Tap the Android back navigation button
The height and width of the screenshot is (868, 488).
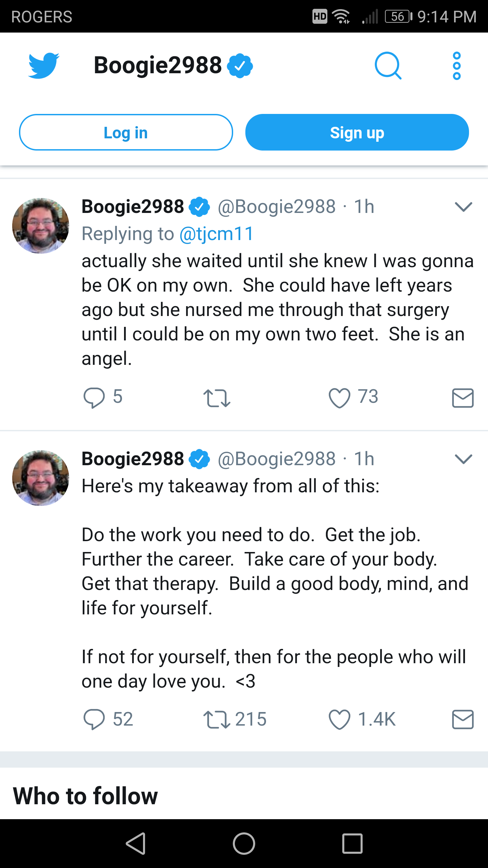[x=136, y=843]
